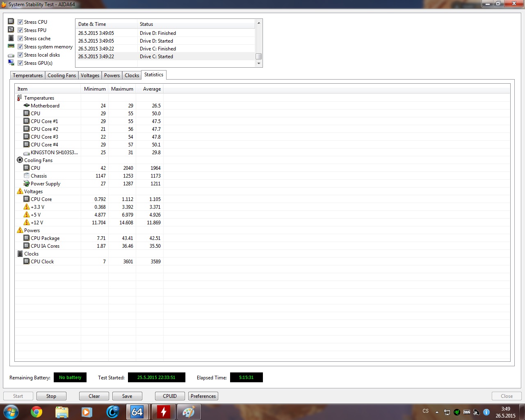Toggle the Stress GPU(s) checkbox
This screenshot has height=420, width=525.
[20, 63]
